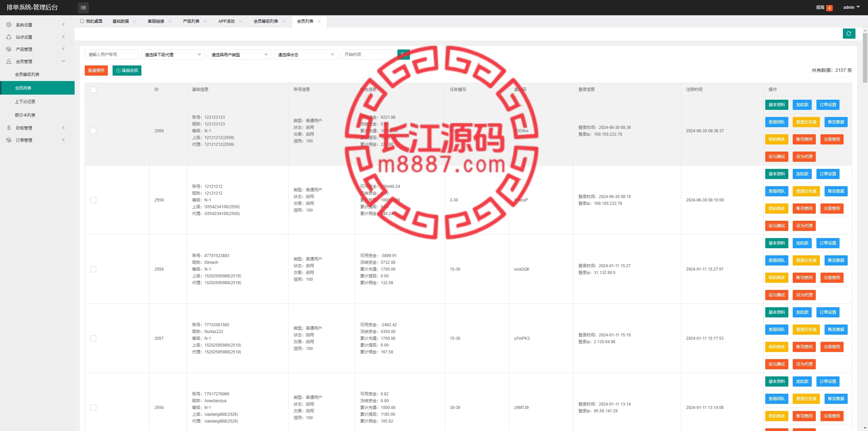The image size is (868, 431).
Task: Switch to the 会员等级列表 tab
Action: click(266, 21)
